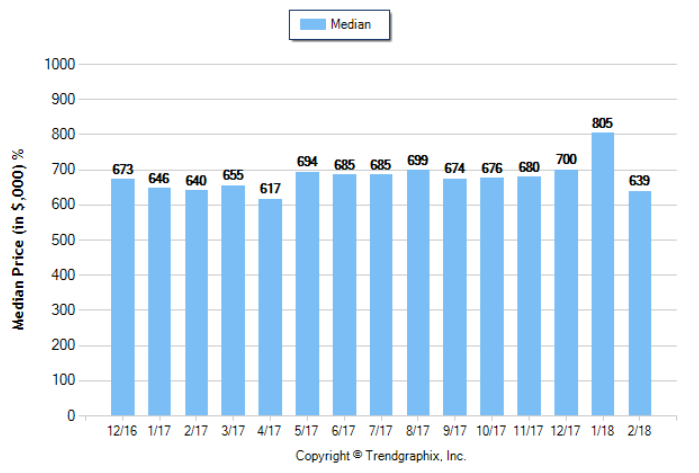Click the 900 y-axis tick label
Screen dimensions: 699x473
63,99
